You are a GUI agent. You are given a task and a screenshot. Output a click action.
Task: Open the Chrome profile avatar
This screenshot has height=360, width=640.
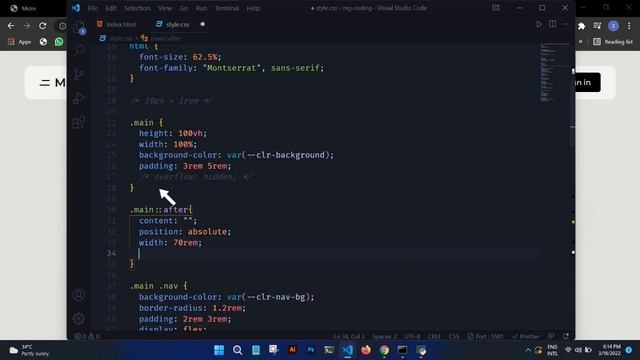(x=613, y=26)
